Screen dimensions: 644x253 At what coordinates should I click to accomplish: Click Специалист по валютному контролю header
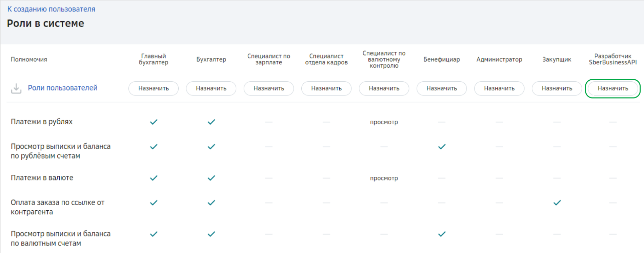(384, 59)
